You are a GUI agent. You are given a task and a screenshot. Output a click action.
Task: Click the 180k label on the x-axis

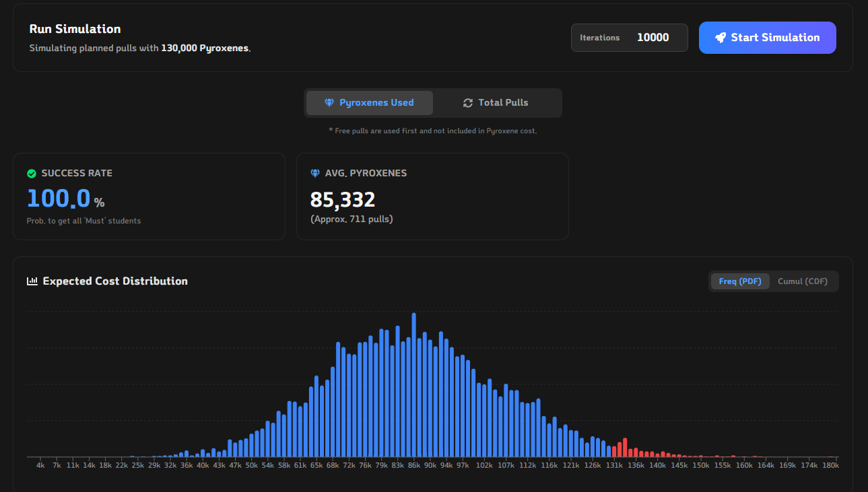830,465
